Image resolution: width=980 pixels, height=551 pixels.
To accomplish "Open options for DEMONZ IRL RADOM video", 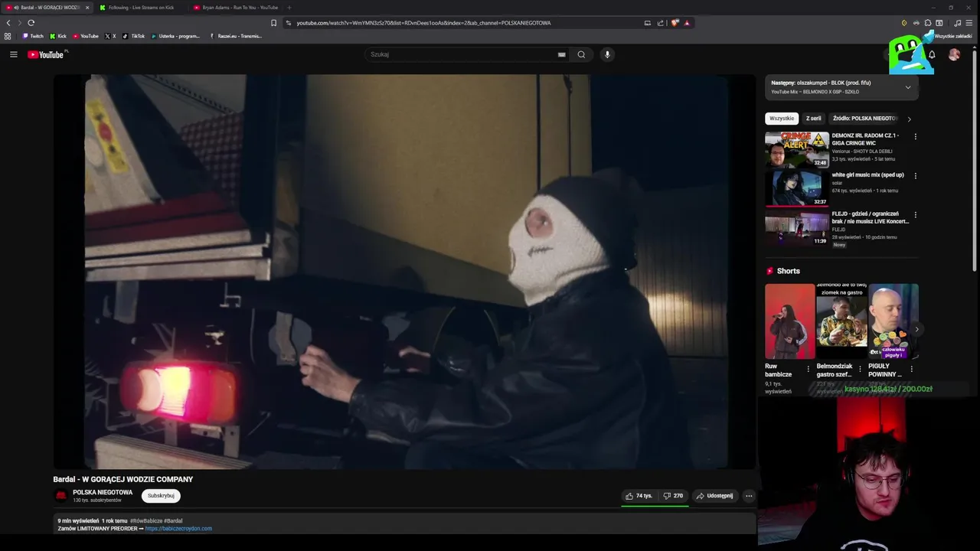I will point(915,137).
